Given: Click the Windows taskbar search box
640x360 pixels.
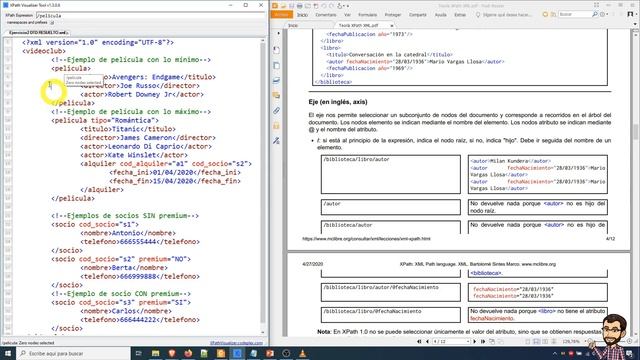Looking at the screenshot, I should click(x=73, y=353).
